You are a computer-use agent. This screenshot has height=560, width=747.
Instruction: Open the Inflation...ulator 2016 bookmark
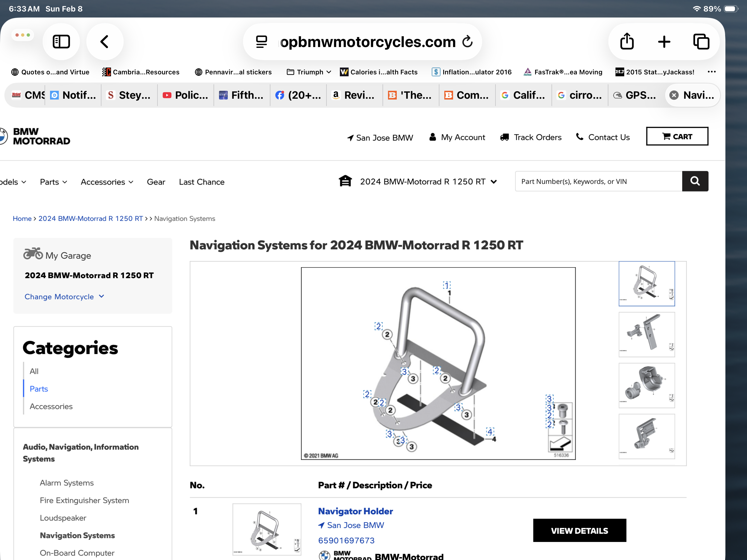click(471, 72)
